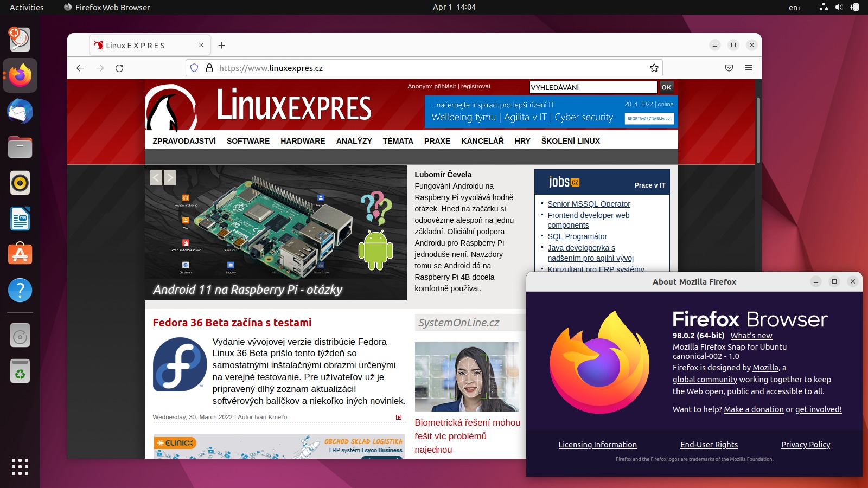Screen dimensions: 868x488
Task: Click Make a donation link
Action: click(754, 409)
